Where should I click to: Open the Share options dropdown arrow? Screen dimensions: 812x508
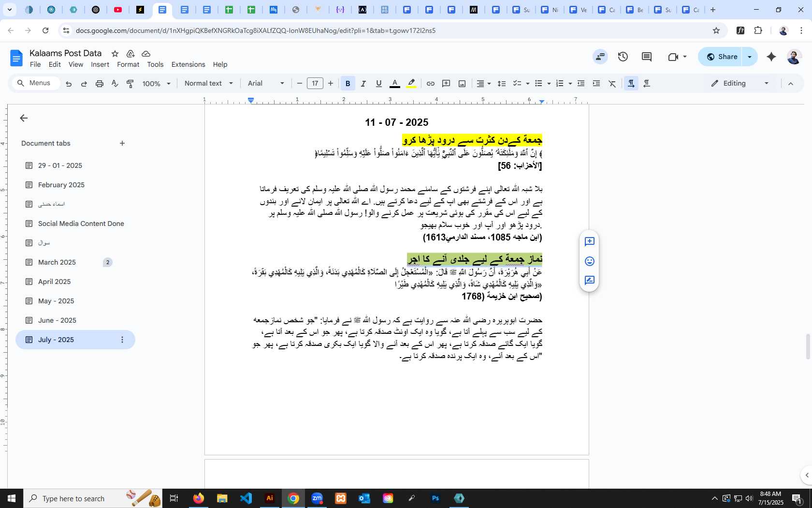point(750,57)
